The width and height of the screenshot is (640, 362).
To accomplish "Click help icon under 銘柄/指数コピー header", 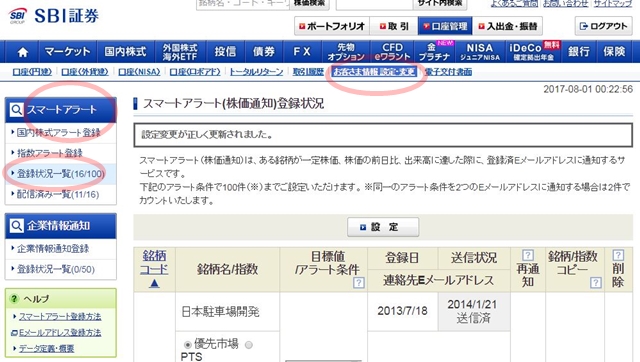I will pos(596,282).
